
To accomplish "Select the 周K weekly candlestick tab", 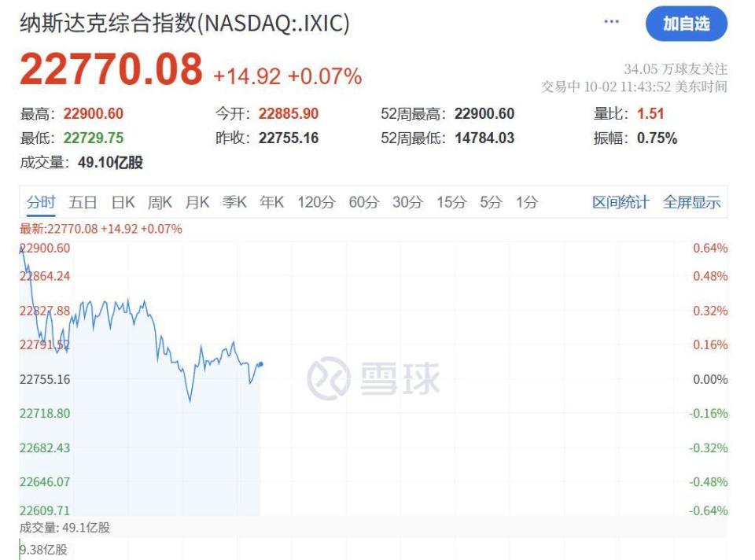I will pyautogui.click(x=159, y=202).
